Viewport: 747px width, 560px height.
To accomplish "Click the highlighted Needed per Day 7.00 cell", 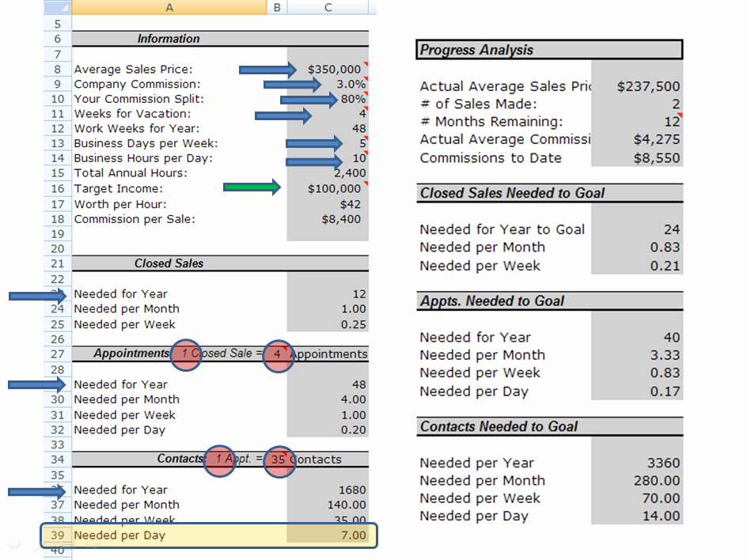I will [328, 535].
